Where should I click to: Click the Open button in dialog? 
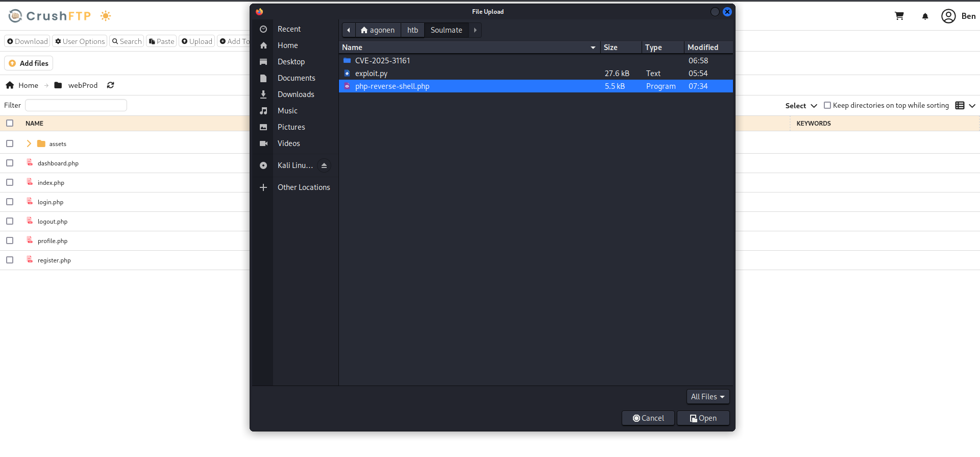click(703, 418)
